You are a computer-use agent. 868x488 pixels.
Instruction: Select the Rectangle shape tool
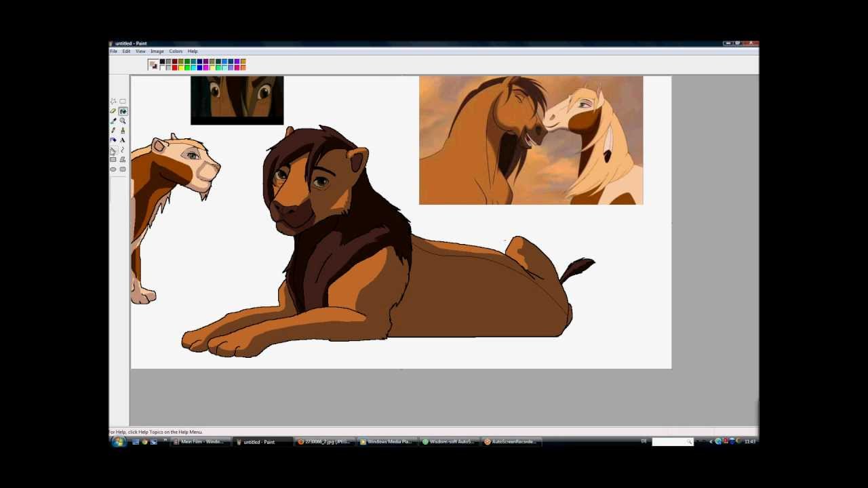click(113, 159)
